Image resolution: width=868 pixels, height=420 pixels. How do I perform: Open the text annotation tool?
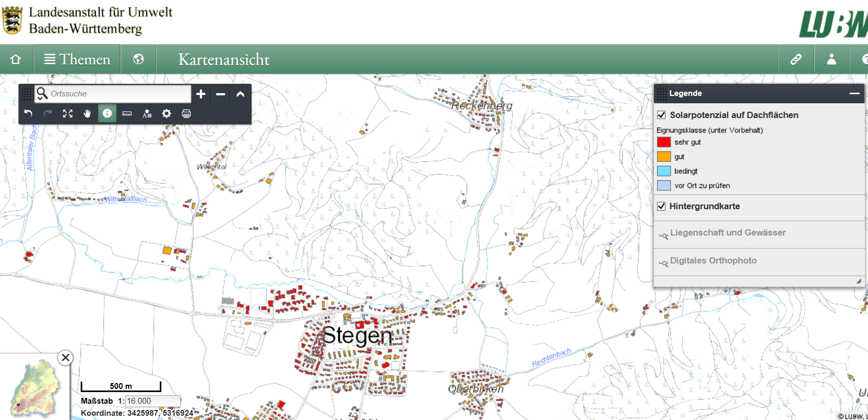147,113
